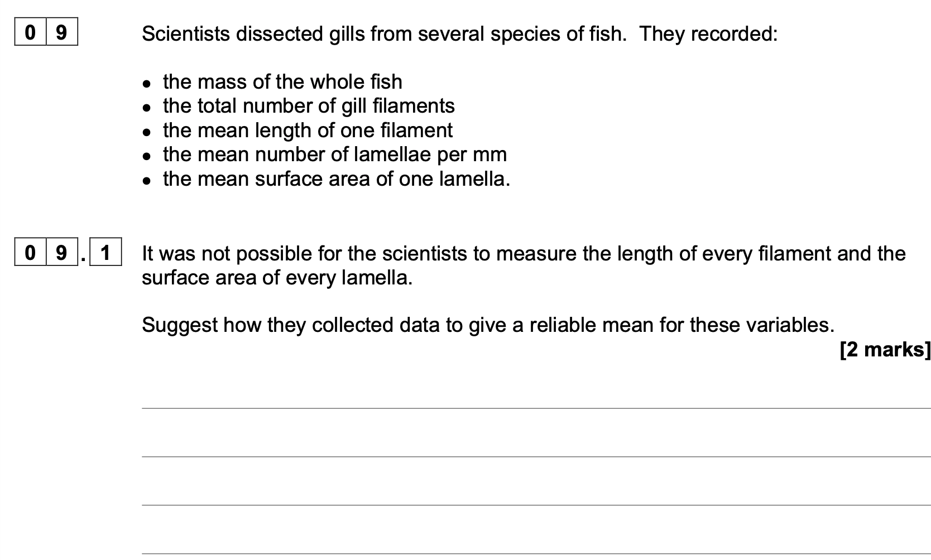Click the [2 marks] label
This screenshot has width=931, height=560.
(885, 350)
